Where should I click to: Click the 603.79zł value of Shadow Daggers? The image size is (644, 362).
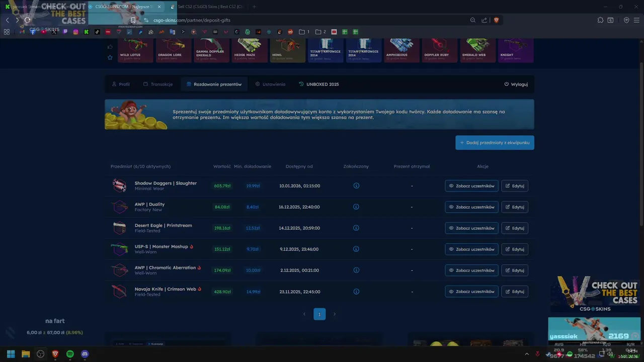(222, 186)
